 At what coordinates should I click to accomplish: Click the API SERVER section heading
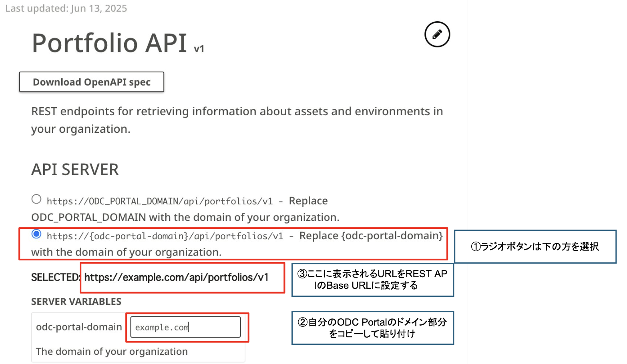coord(74,169)
